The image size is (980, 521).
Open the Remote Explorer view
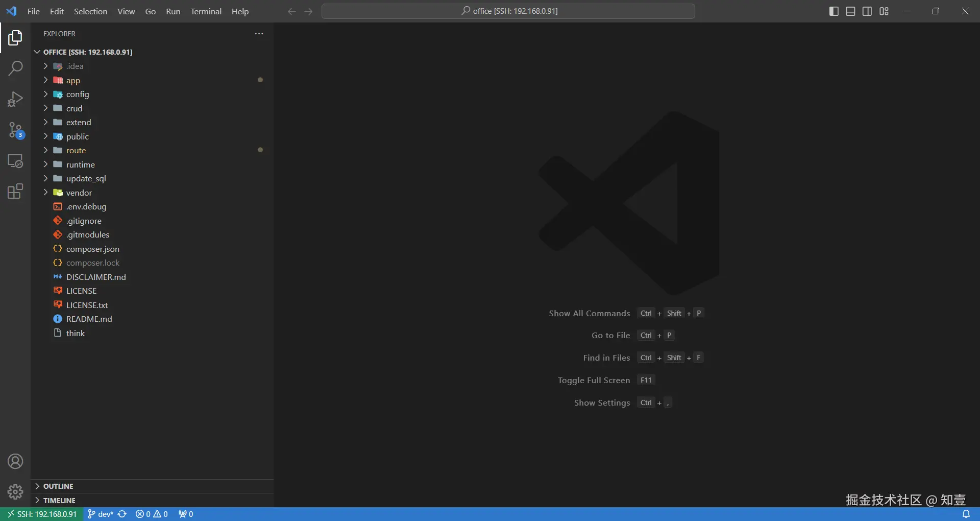pos(15,161)
